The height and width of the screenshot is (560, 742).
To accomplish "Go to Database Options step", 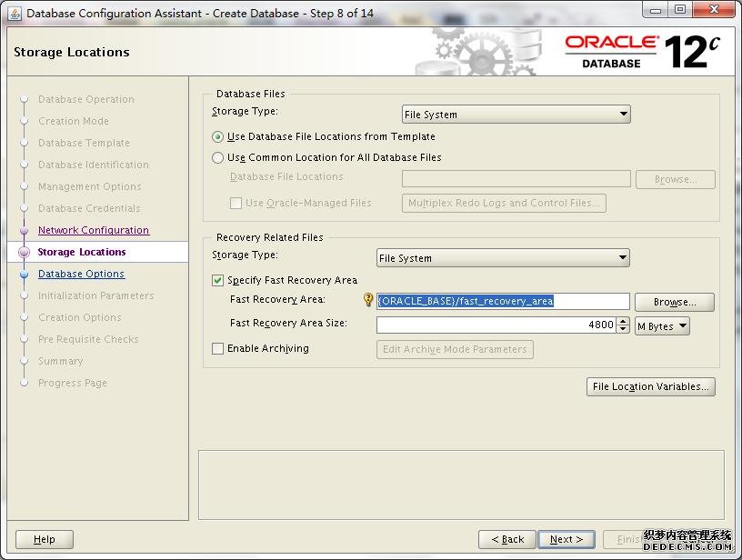I will click(81, 275).
